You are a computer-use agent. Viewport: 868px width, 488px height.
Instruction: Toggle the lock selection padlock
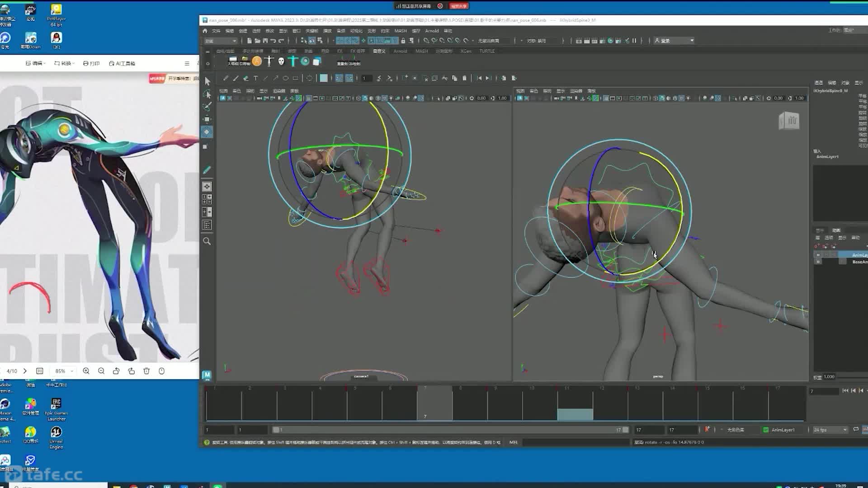(403, 41)
